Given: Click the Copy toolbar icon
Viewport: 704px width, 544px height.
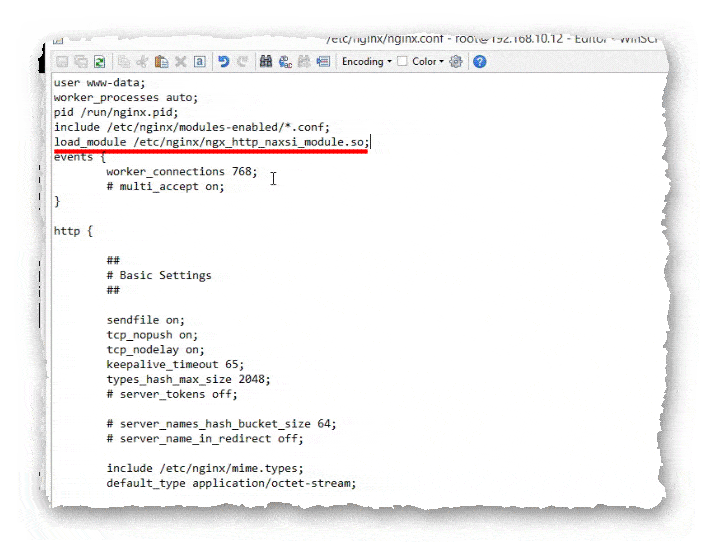Looking at the screenshot, I should (x=123, y=61).
